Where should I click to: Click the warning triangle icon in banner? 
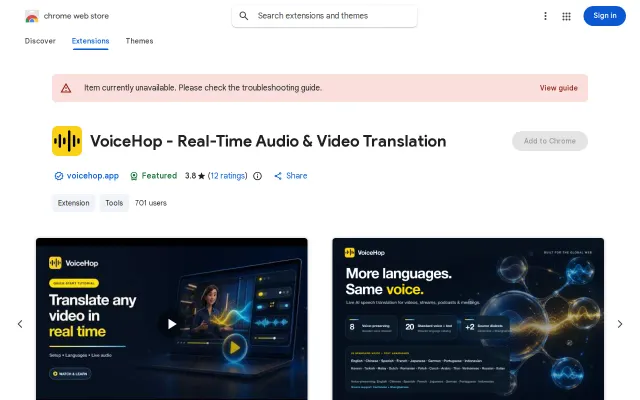point(66,88)
